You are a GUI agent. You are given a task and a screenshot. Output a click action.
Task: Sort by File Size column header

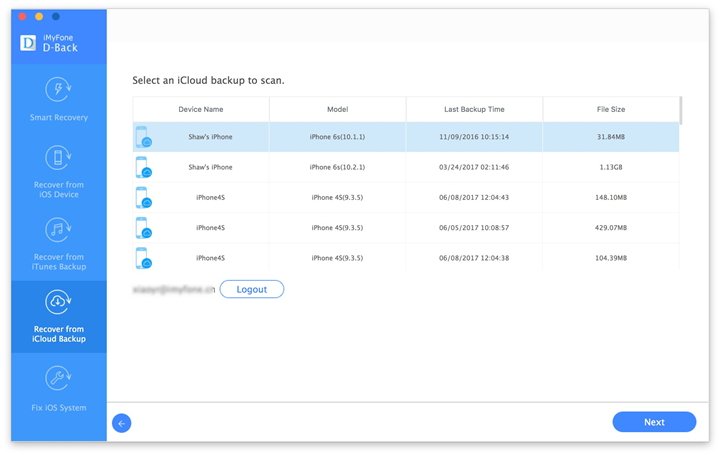tap(611, 109)
